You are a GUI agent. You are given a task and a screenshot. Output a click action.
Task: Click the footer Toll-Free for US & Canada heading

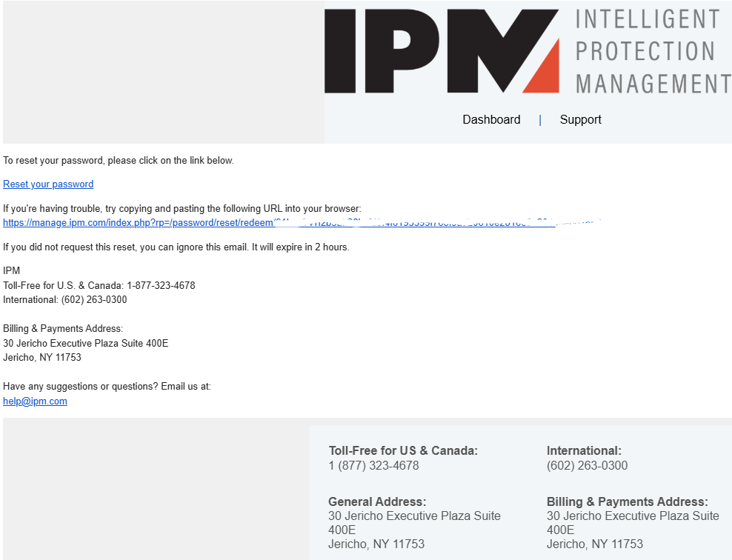[x=403, y=450]
